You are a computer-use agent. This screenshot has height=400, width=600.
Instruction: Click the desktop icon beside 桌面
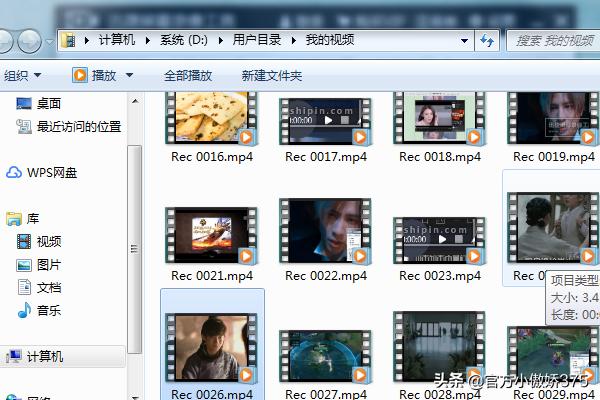[x=24, y=103]
